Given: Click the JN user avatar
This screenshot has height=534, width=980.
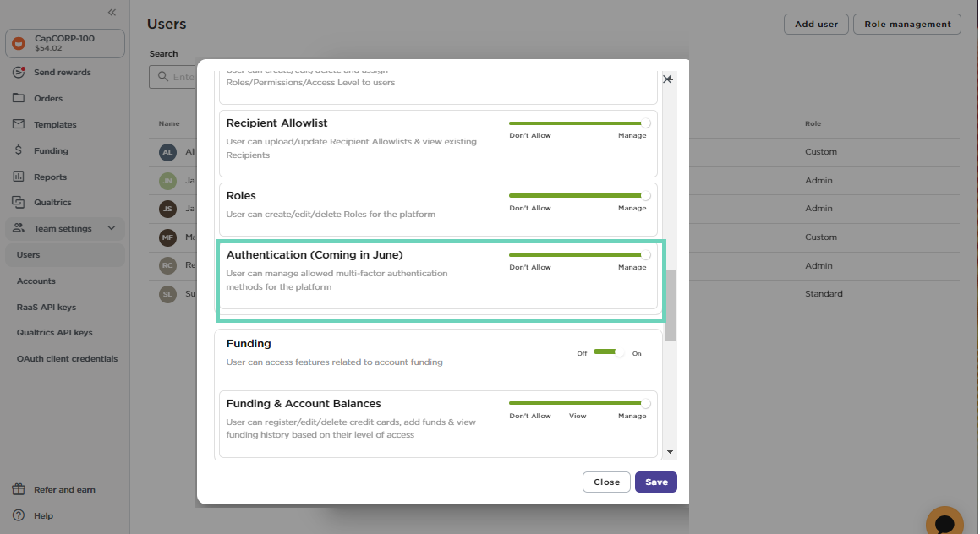Looking at the screenshot, I should [167, 181].
